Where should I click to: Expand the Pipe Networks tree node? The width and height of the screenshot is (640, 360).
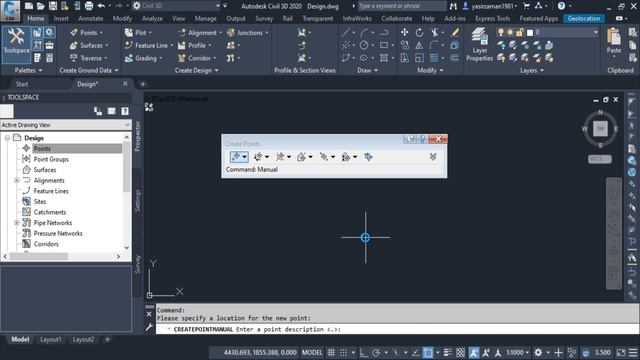tap(17, 223)
